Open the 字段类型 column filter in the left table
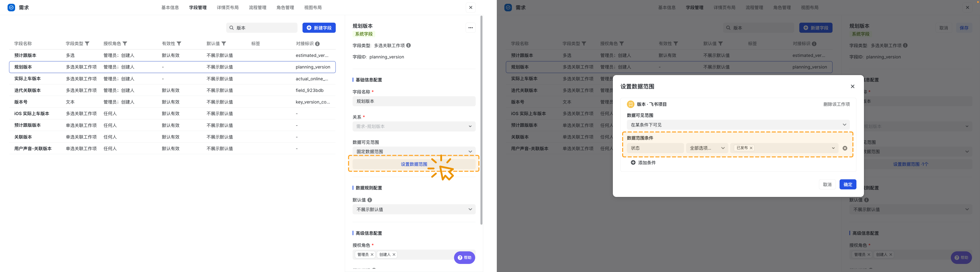The image size is (980, 272). pos(87,44)
